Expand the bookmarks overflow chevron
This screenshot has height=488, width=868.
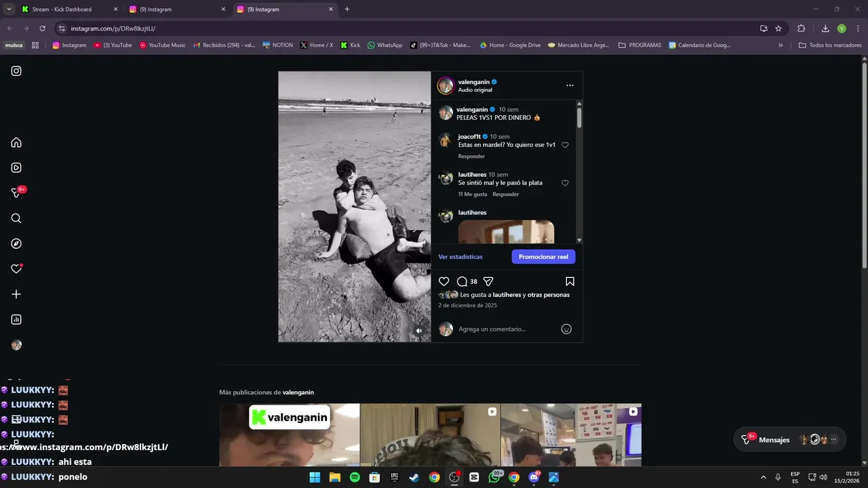[x=781, y=45]
